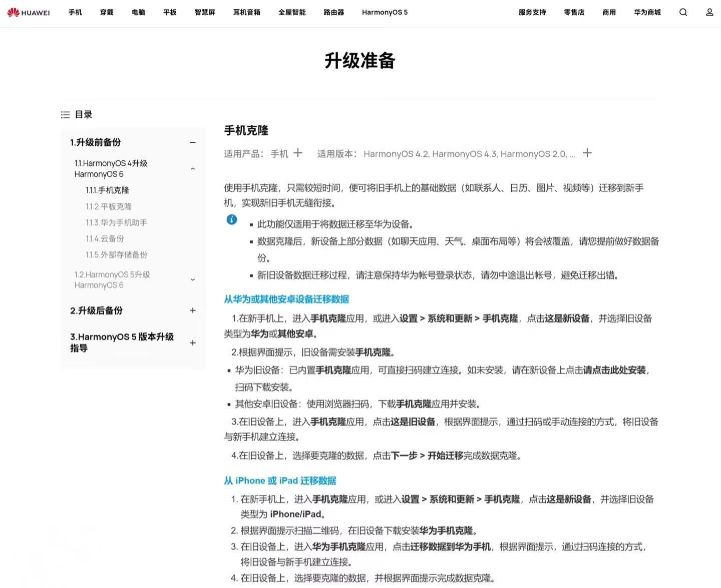
Task: Go to 商用 site
Action: click(609, 13)
